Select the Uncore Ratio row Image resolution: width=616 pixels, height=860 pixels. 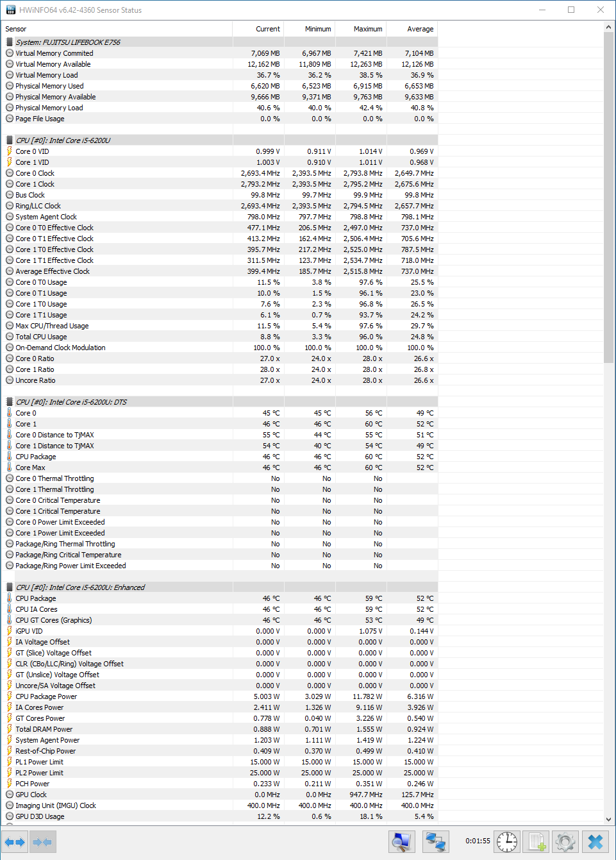219,380
